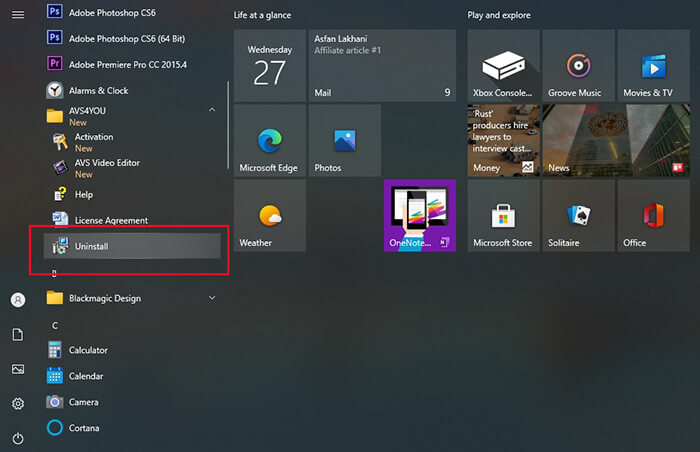Open the Office tile

tap(654, 216)
